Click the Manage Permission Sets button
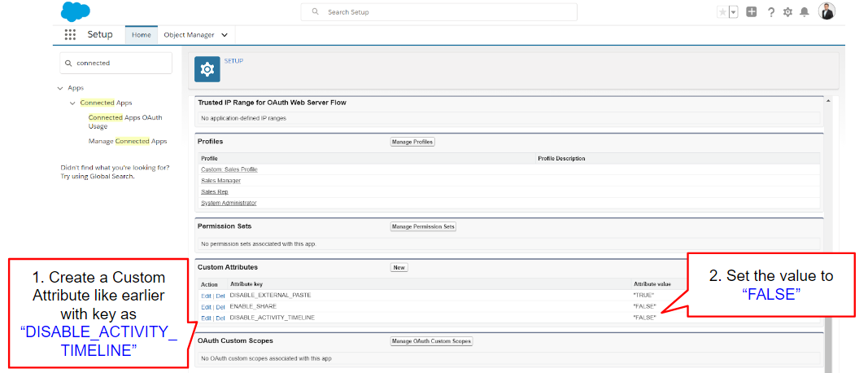The image size is (868, 373). 423,226
